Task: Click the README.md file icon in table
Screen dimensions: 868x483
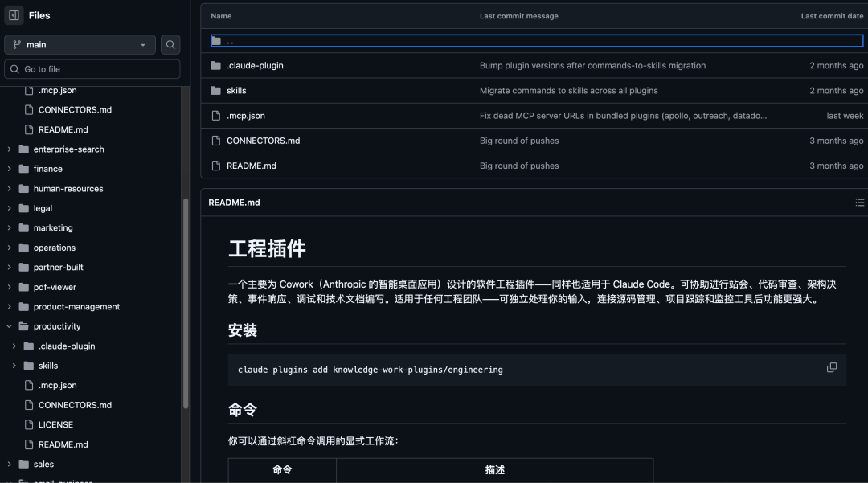Action: [x=216, y=166]
